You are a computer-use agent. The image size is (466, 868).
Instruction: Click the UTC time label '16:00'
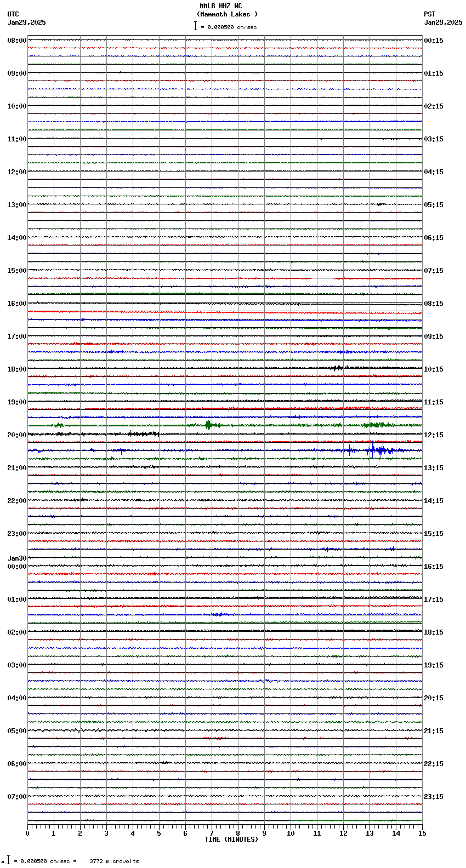[x=17, y=304]
